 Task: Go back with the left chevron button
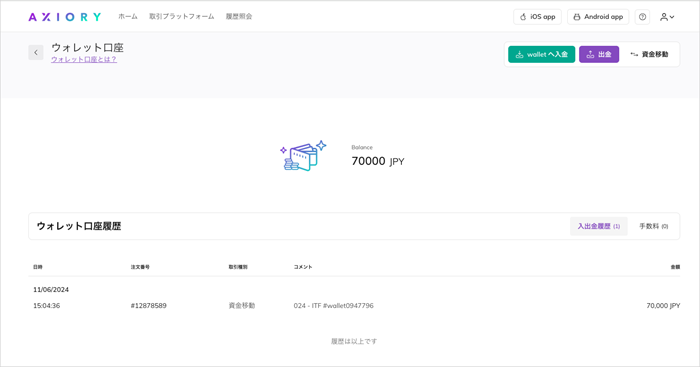coord(36,52)
